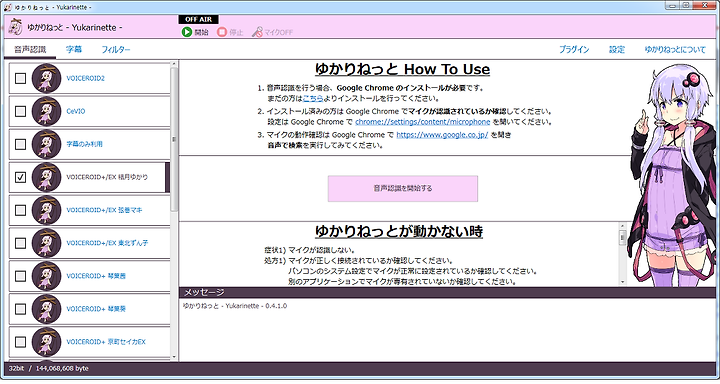Click the OFF AIR status label

pyautogui.click(x=198, y=19)
